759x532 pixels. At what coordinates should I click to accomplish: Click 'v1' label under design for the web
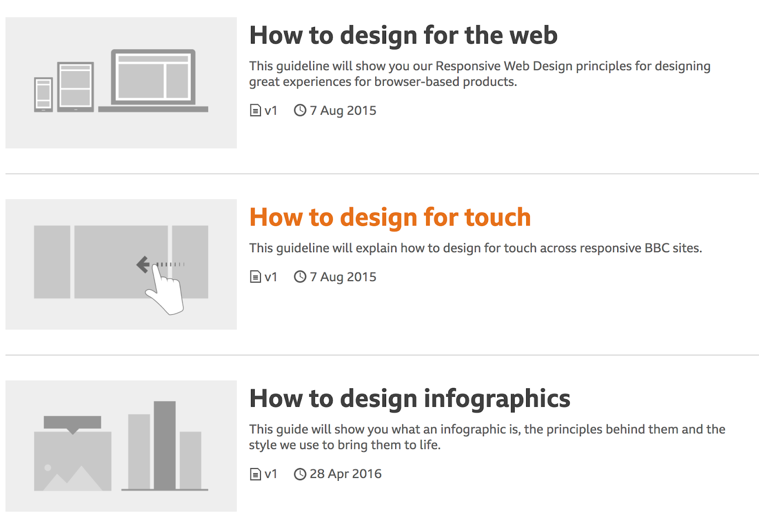point(271,111)
